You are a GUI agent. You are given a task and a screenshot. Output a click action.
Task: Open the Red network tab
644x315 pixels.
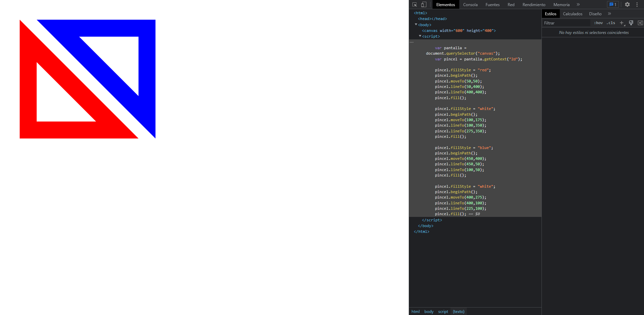[x=511, y=4]
